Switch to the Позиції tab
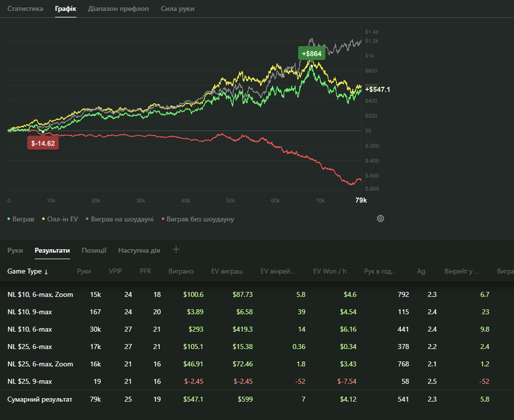The width and height of the screenshot is (514, 420). [x=94, y=250]
